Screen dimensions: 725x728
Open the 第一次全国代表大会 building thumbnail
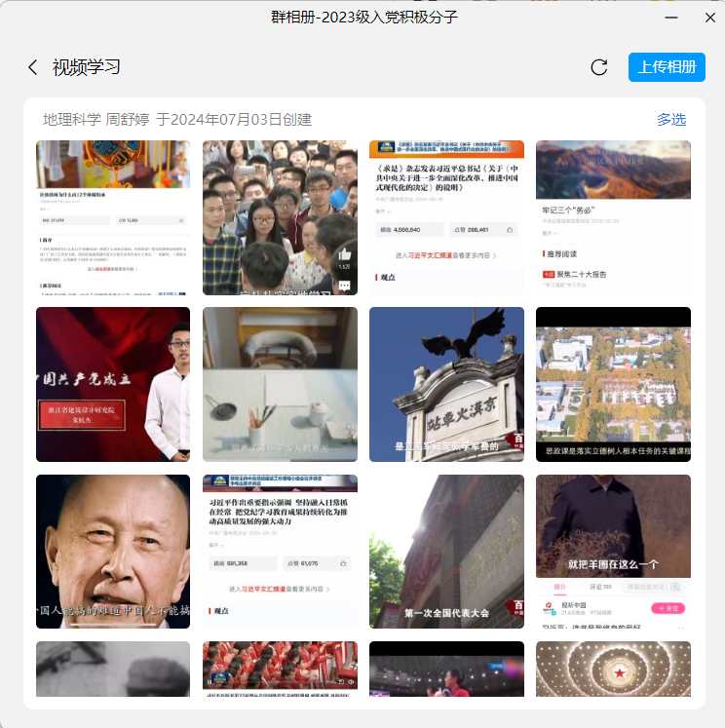(446, 552)
